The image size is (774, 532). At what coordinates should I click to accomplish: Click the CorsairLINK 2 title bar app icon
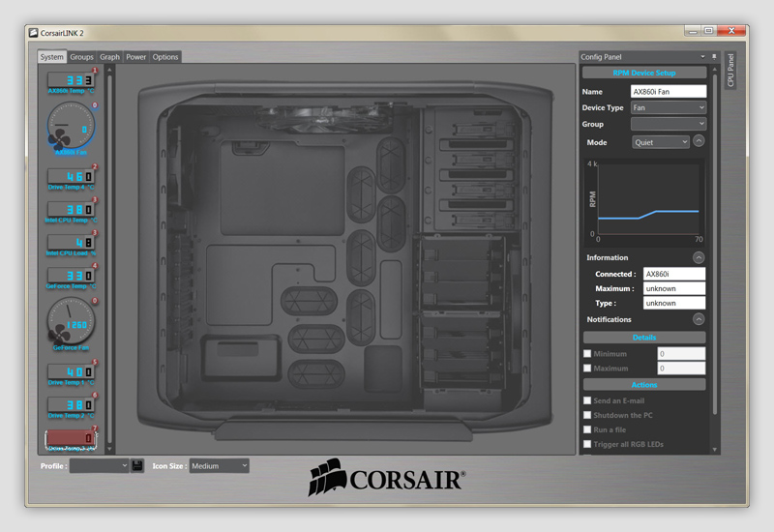(33, 33)
